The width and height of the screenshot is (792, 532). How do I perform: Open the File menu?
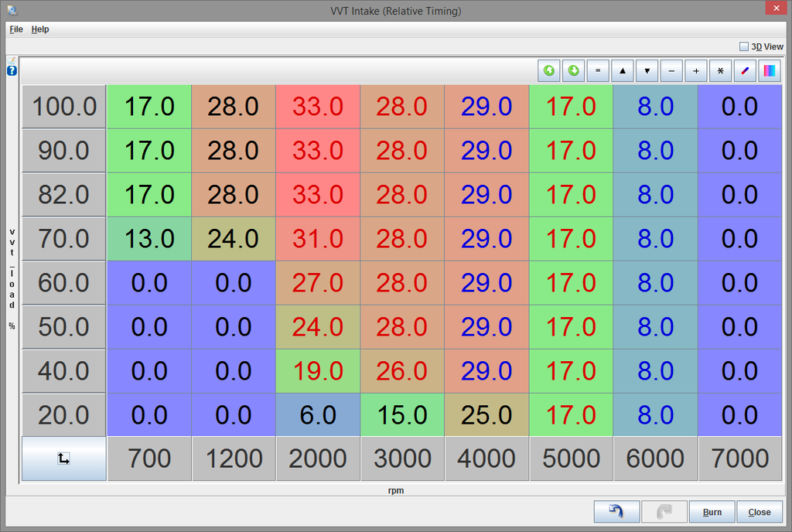click(x=16, y=29)
